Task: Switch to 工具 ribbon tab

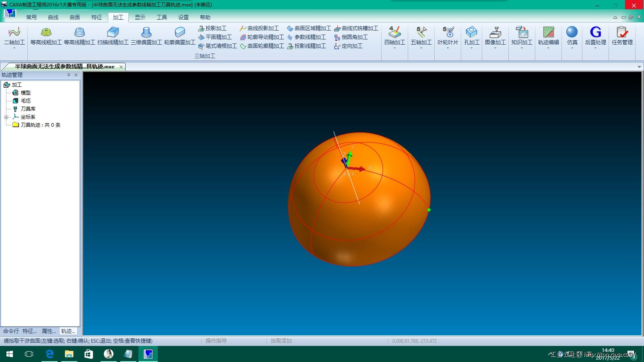Action: (162, 17)
